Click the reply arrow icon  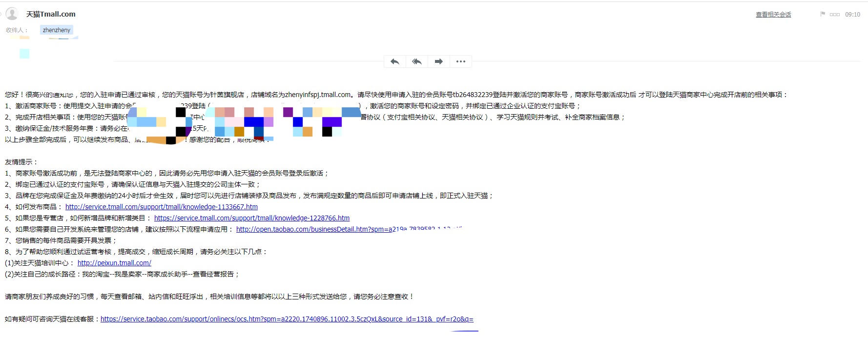point(395,61)
